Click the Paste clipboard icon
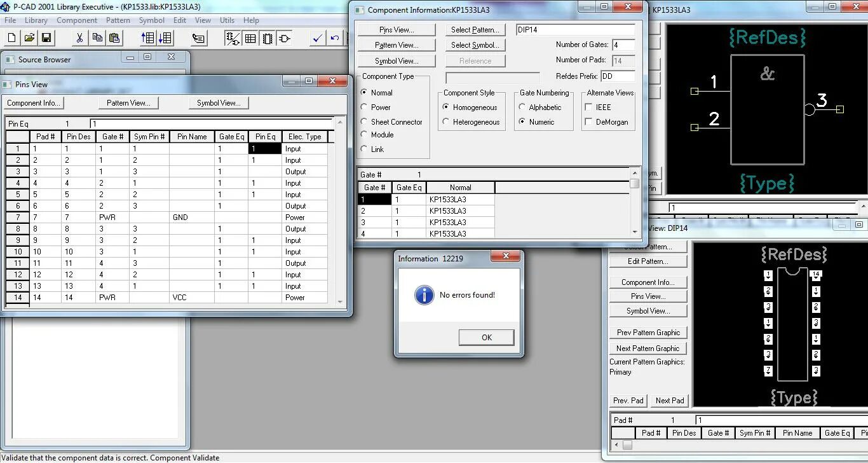The image size is (868, 463). (x=114, y=38)
